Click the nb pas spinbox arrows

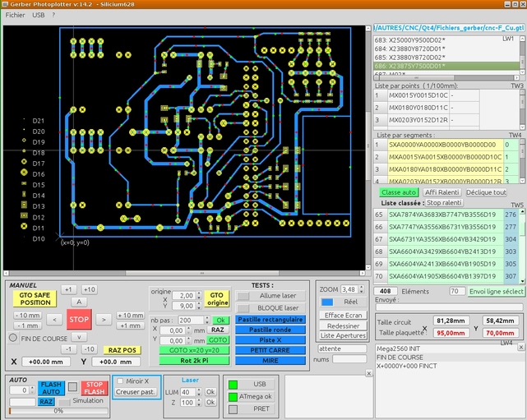[206, 320]
